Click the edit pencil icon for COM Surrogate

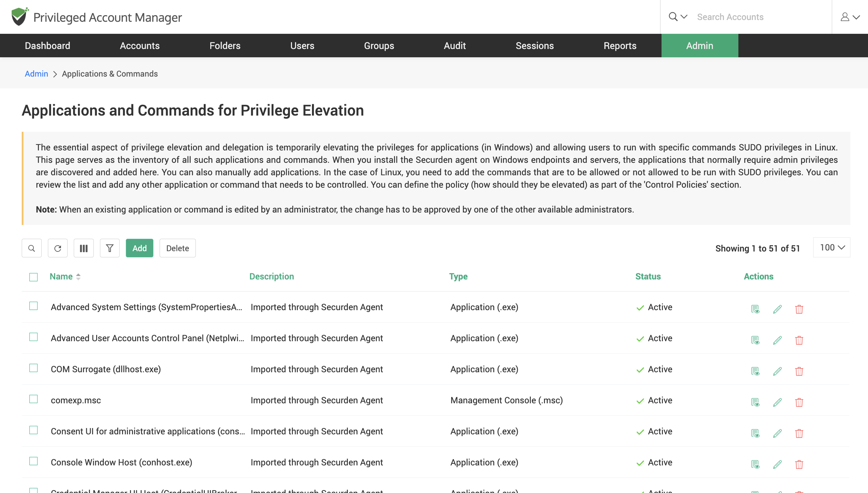(777, 371)
